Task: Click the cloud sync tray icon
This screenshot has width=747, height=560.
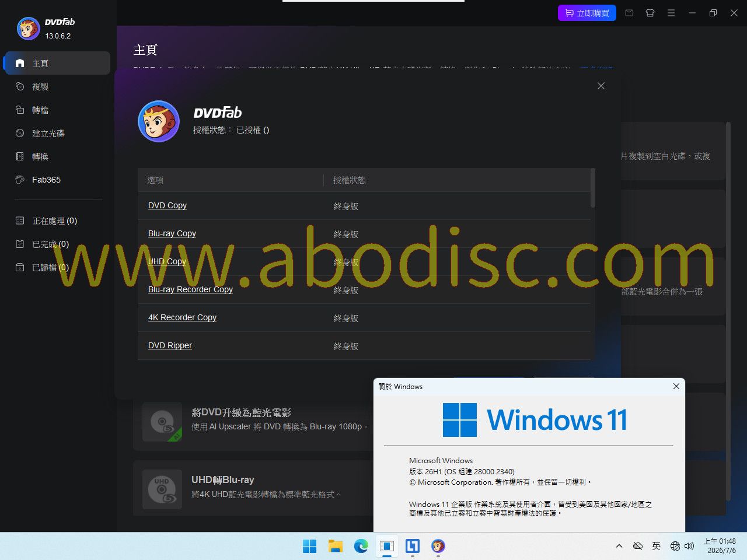Action: pos(638,546)
